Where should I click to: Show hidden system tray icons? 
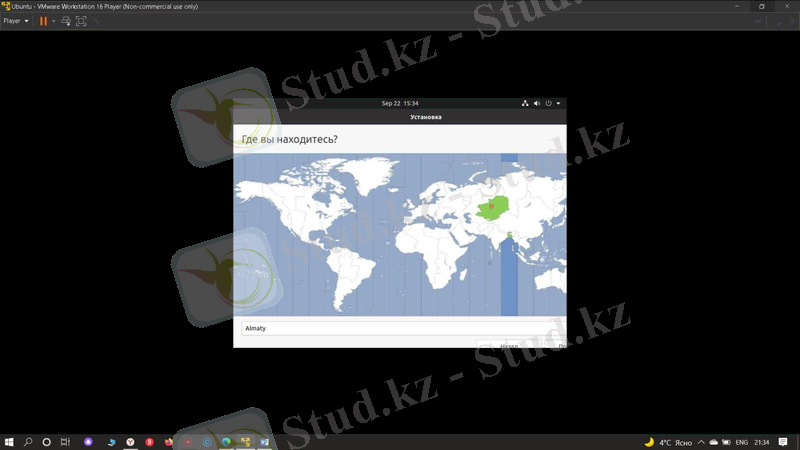701,442
